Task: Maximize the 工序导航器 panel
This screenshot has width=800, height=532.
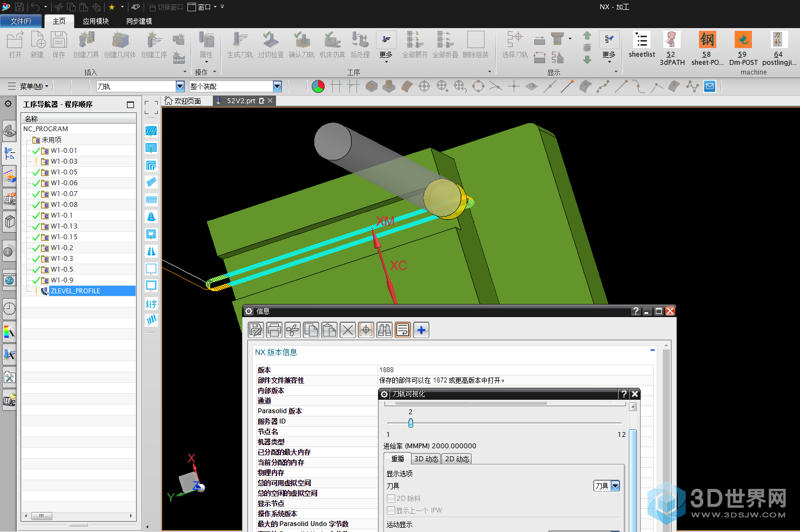Action: click(130, 104)
